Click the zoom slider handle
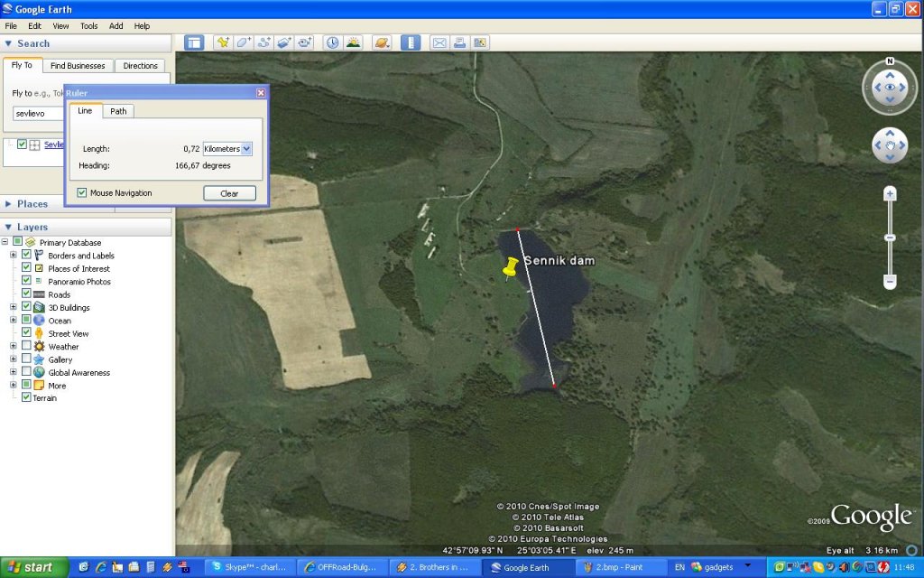The width and height of the screenshot is (924, 578). pos(890,238)
